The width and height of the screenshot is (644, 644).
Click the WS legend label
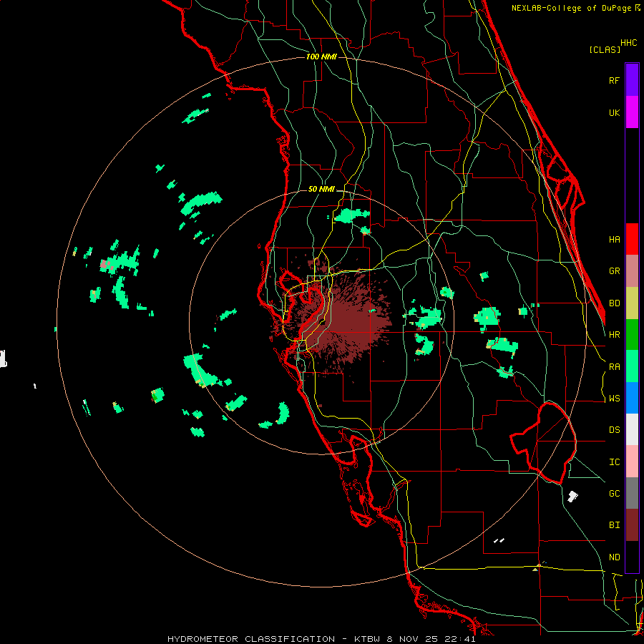click(x=614, y=399)
